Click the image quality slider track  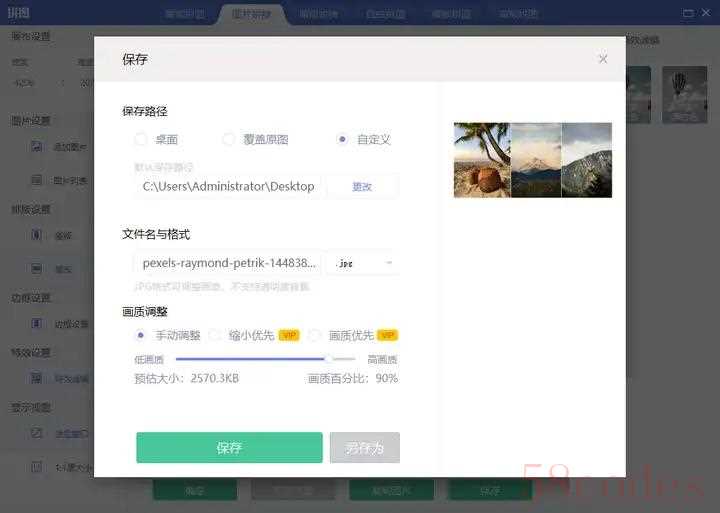pos(265,359)
